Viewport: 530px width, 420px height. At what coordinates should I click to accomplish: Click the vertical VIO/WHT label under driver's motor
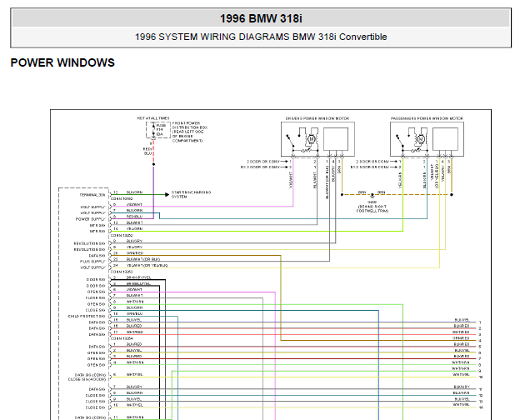click(291, 180)
